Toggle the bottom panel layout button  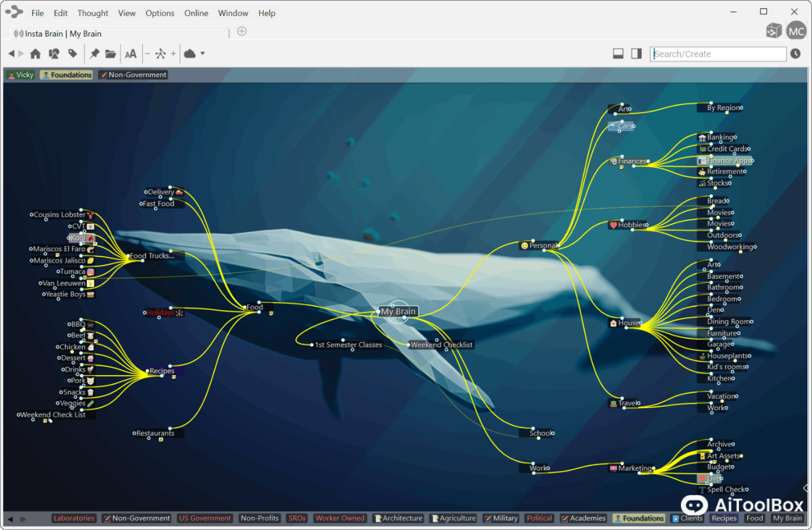(x=618, y=54)
